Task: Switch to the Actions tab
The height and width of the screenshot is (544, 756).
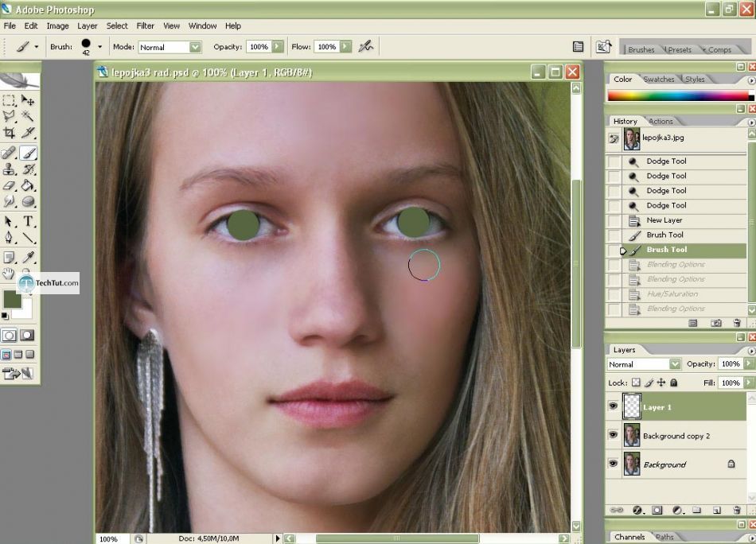Action: point(661,122)
